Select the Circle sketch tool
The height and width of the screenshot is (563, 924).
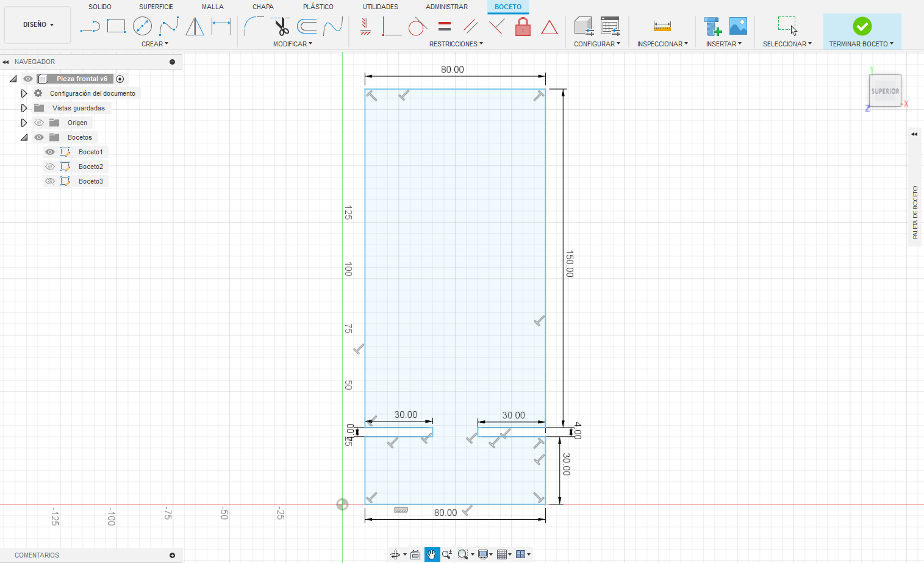(142, 26)
